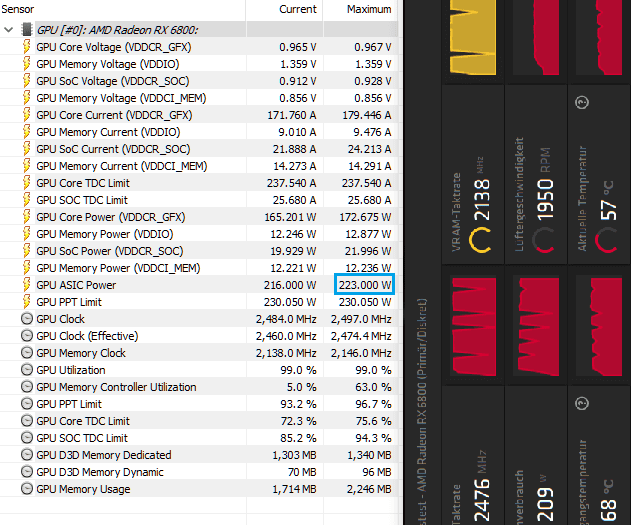Select the GPU Memory Controller Utilization label

tap(116, 387)
